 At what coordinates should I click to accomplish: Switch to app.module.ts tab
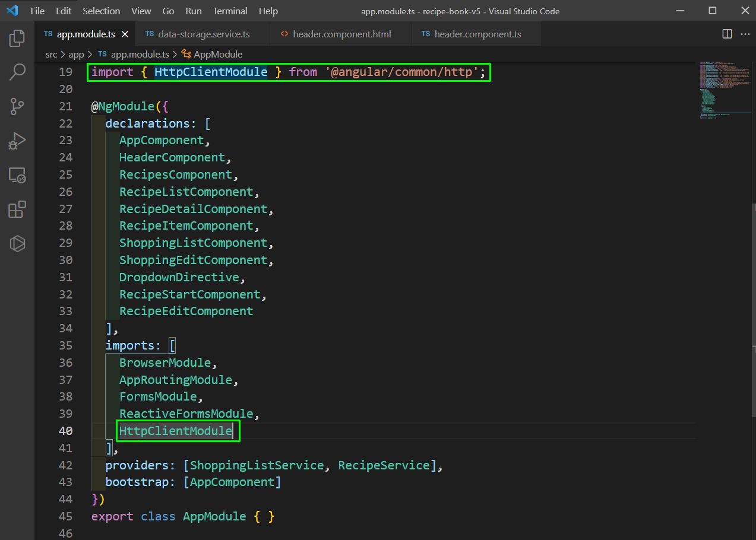(85, 34)
